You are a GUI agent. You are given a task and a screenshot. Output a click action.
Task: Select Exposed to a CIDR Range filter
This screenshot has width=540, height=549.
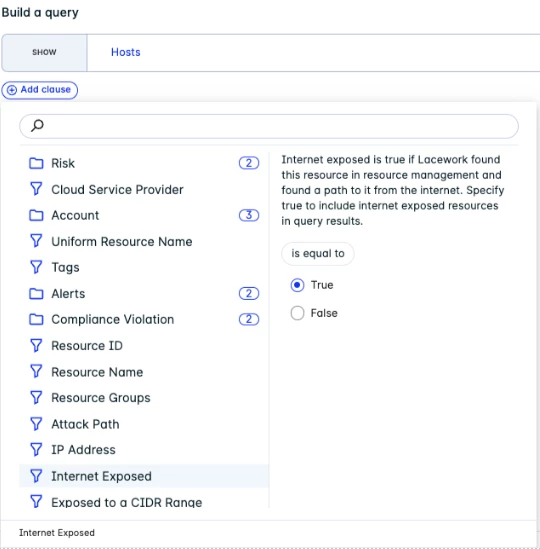coord(144,502)
